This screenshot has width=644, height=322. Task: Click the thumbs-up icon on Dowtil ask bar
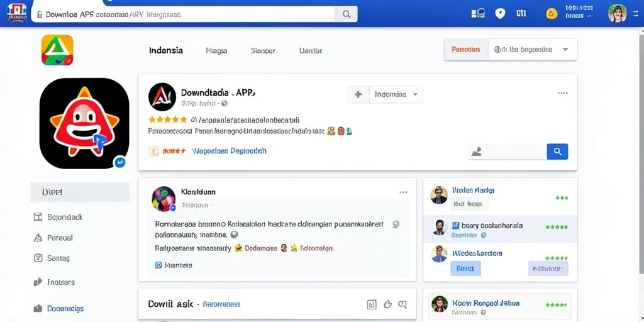[387, 304]
